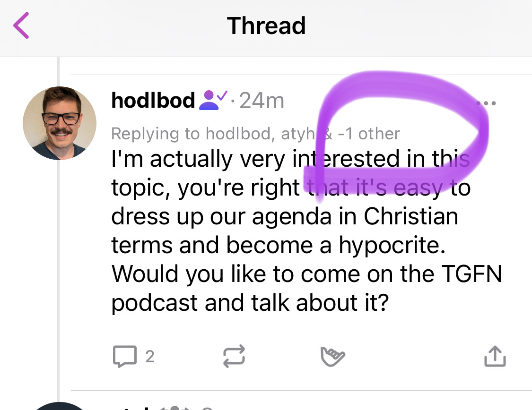
Task: Open the post body about TGFN podcast
Action: 306,231
